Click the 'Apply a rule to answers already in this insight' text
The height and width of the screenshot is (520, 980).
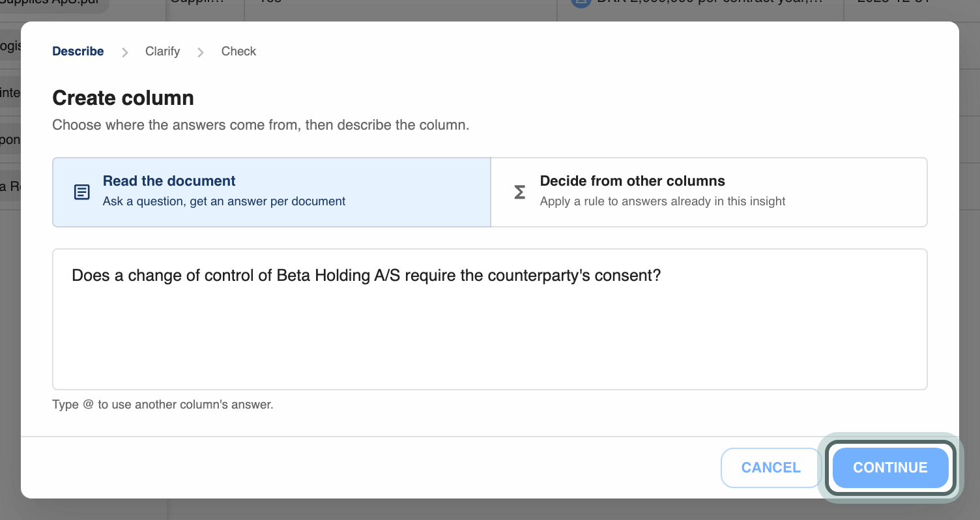click(x=663, y=201)
